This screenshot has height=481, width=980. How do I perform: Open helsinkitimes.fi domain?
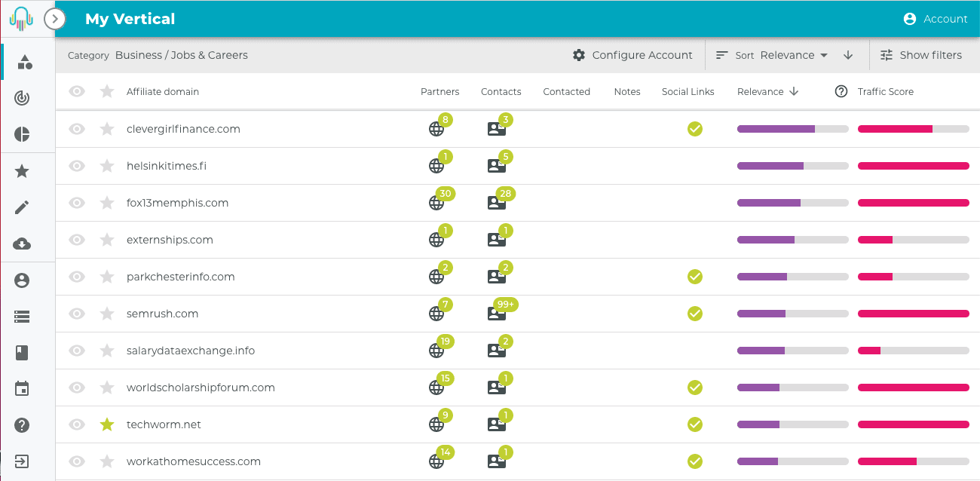pyautogui.click(x=167, y=166)
